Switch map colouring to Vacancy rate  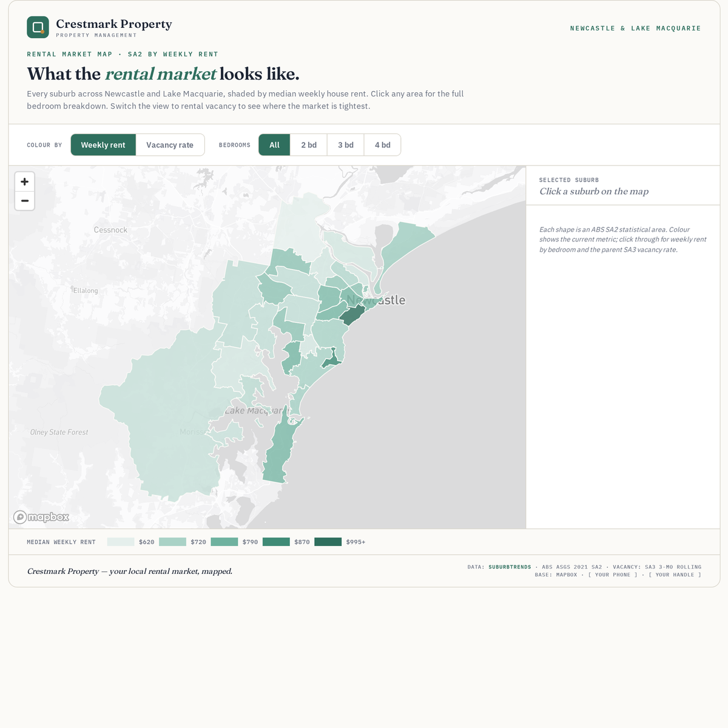coord(170,145)
